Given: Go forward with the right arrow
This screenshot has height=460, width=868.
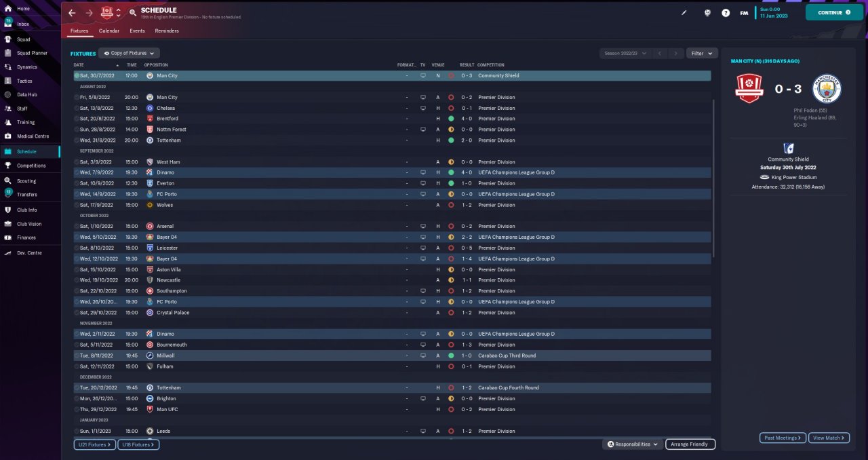Looking at the screenshot, I should point(90,13).
